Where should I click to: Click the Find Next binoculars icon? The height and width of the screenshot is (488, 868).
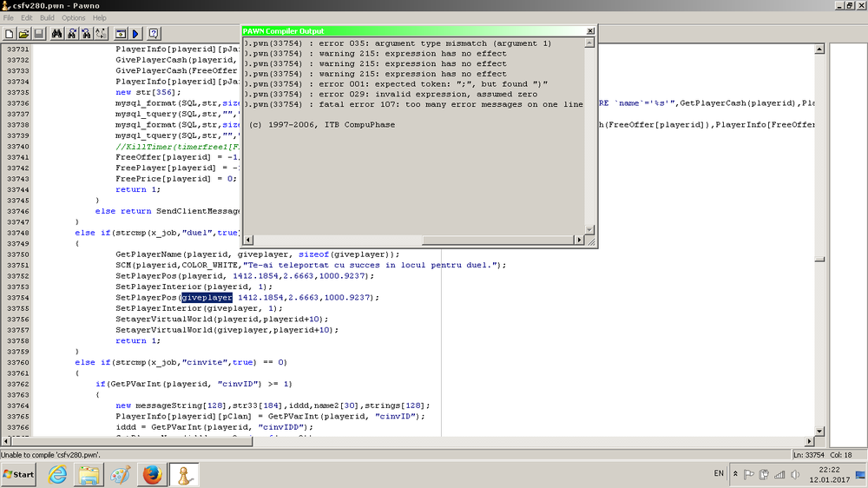coord(71,34)
